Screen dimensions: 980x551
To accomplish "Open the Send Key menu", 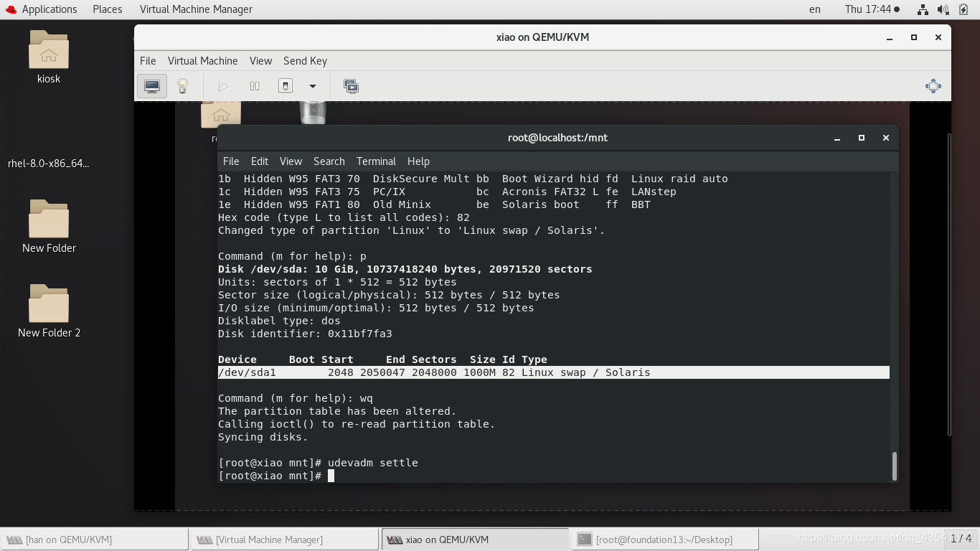I will pyautogui.click(x=305, y=61).
